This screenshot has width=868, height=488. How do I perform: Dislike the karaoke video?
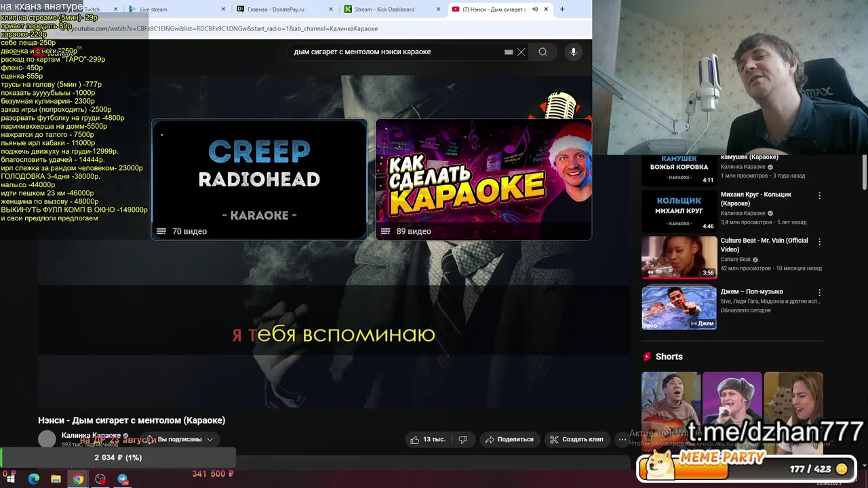pyautogui.click(x=463, y=439)
